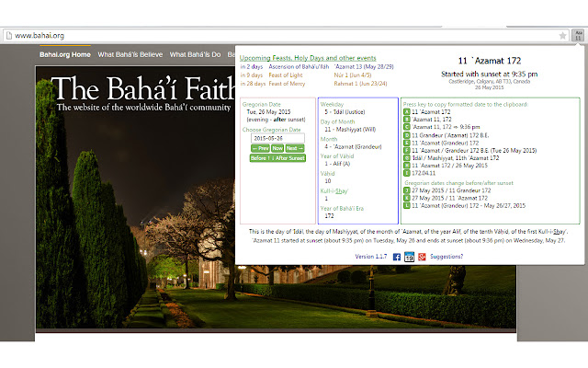Click day value '11 - Mashíyyat (Will)'

tap(350, 129)
